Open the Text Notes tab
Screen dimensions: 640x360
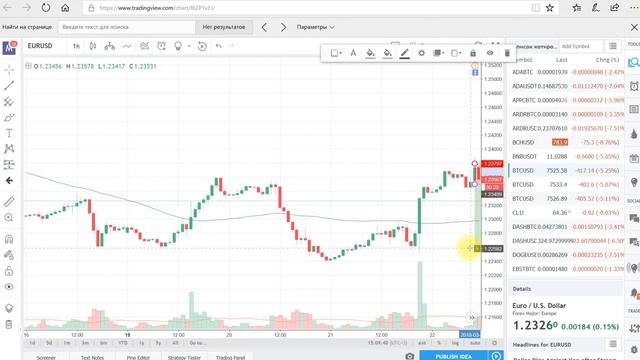pyautogui.click(x=92, y=357)
